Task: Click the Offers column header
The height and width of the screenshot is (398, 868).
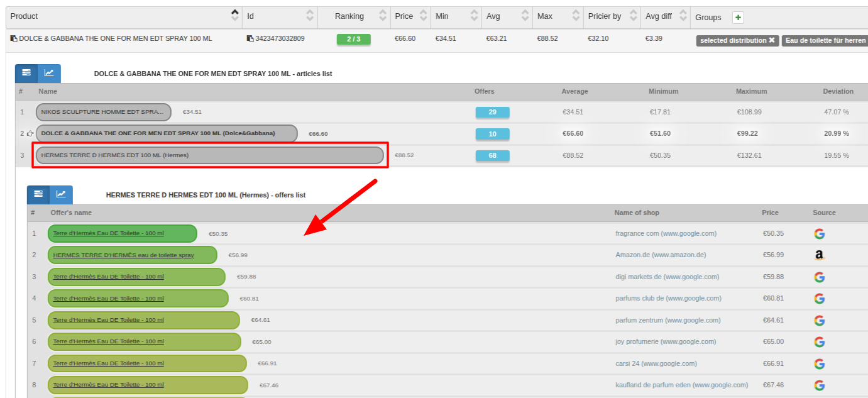Action: [484, 91]
